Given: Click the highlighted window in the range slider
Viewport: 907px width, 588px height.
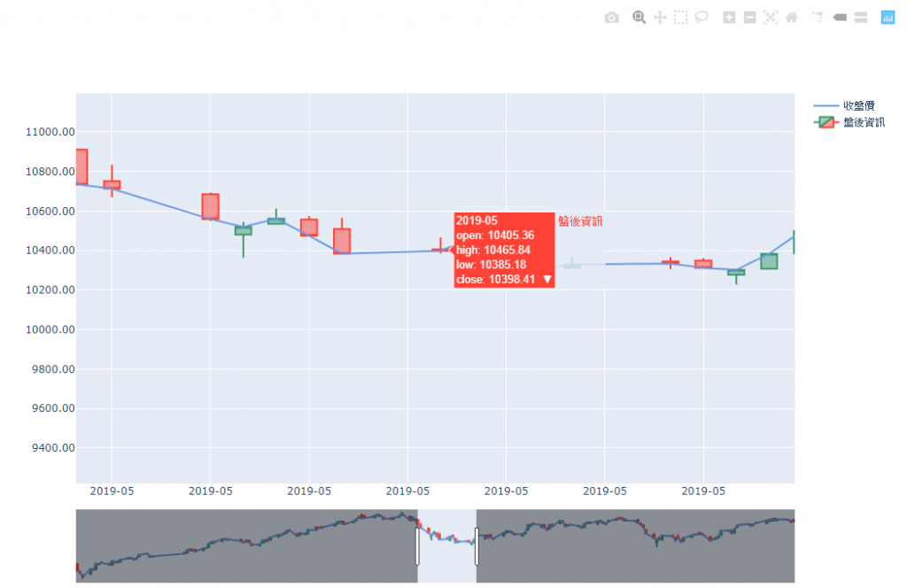Looking at the screenshot, I should tap(447, 545).
